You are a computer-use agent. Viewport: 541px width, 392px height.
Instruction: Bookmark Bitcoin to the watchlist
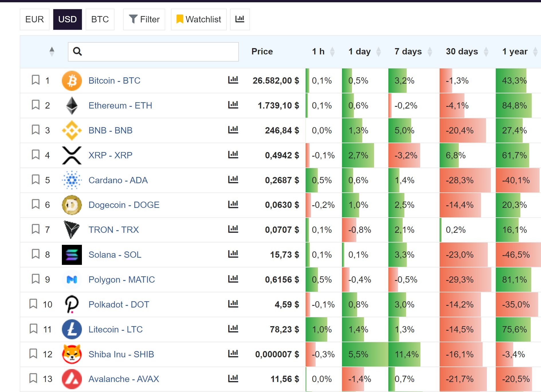pyautogui.click(x=36, y=80)
